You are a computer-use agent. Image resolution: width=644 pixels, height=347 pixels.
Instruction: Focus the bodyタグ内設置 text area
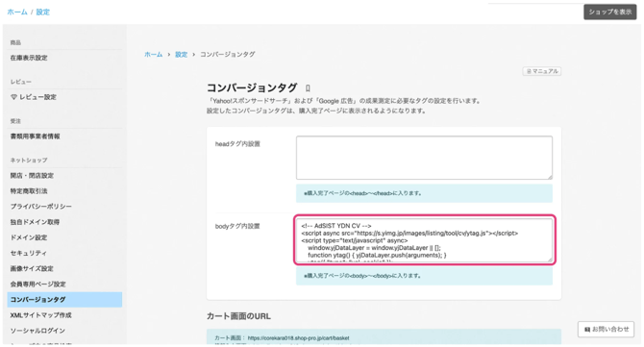424,239
